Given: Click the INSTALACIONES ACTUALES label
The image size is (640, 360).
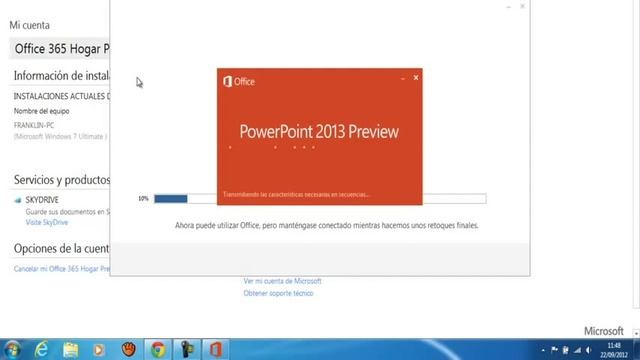Looking at the screenshot, I should pos(62,96).
